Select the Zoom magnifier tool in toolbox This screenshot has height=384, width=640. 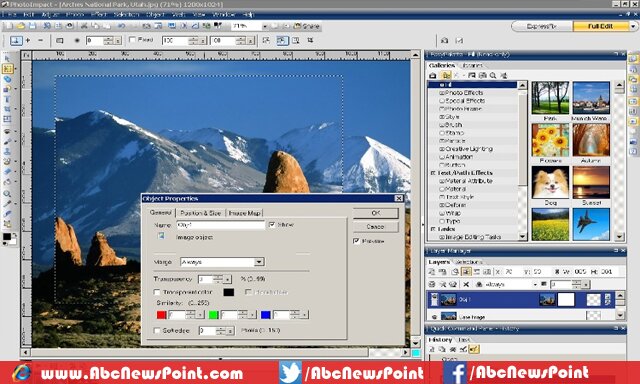point(7,193)
